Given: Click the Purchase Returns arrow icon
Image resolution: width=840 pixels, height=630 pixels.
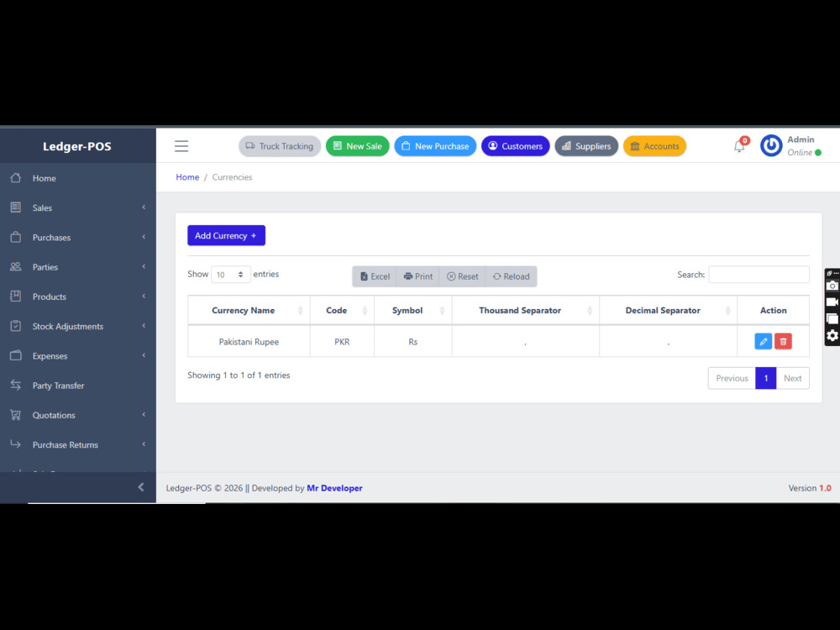Looking at the screenshot, I should (16, 444).
